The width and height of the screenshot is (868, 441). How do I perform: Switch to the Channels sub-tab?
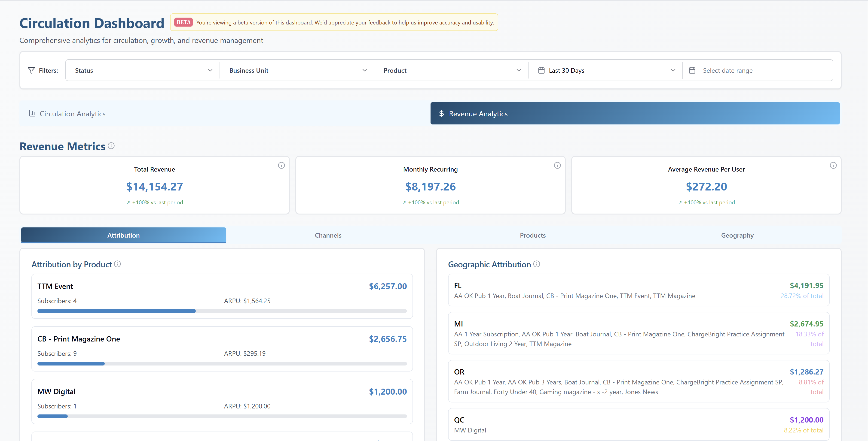pos(328,235)
